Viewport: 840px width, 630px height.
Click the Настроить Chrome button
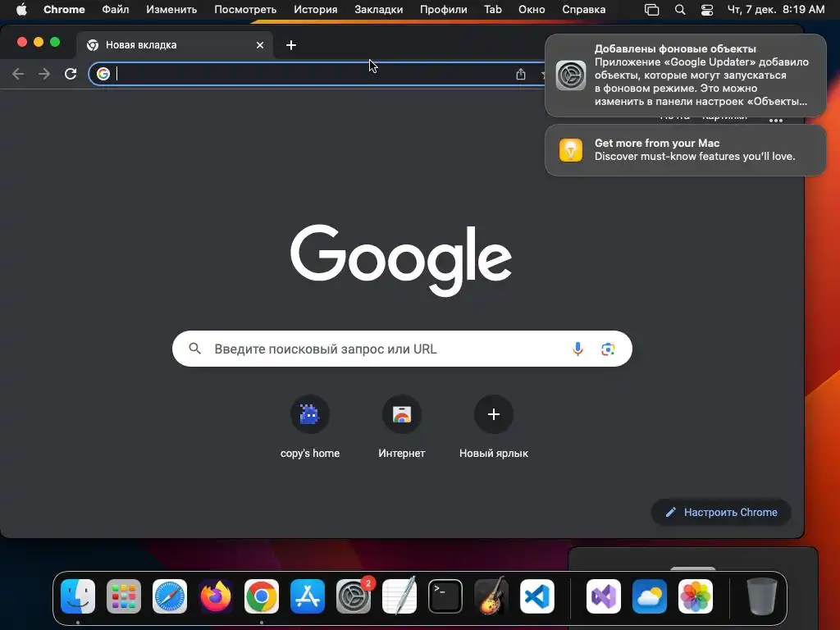(721, 512)
